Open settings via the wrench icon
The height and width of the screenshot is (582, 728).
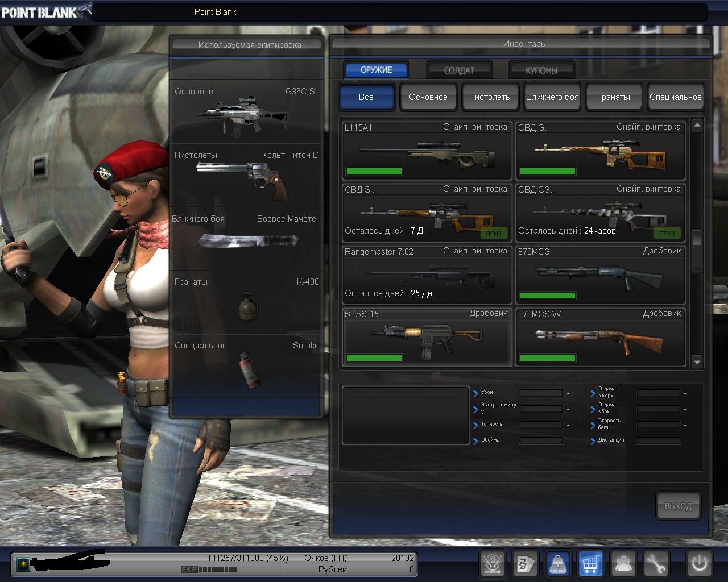pyautogui.click(x=657, y=564)
